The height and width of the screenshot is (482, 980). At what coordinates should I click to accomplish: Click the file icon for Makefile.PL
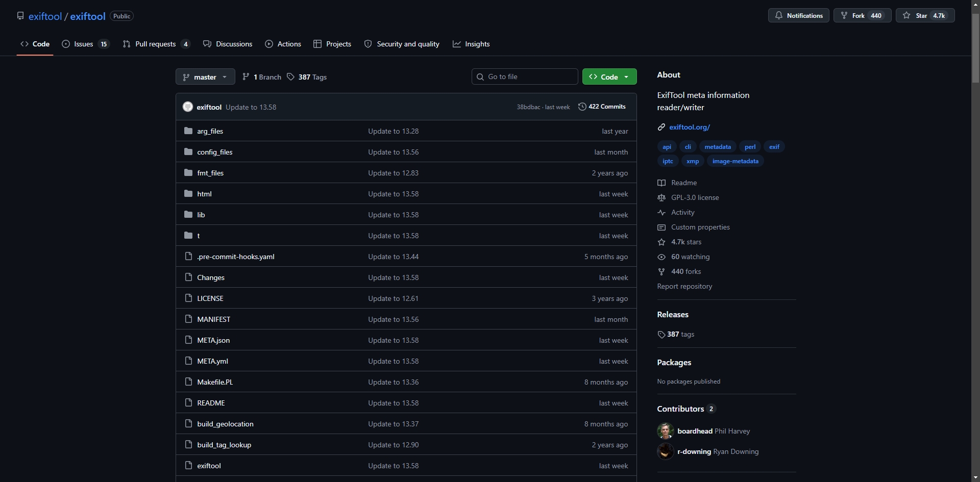pos(188,382)
